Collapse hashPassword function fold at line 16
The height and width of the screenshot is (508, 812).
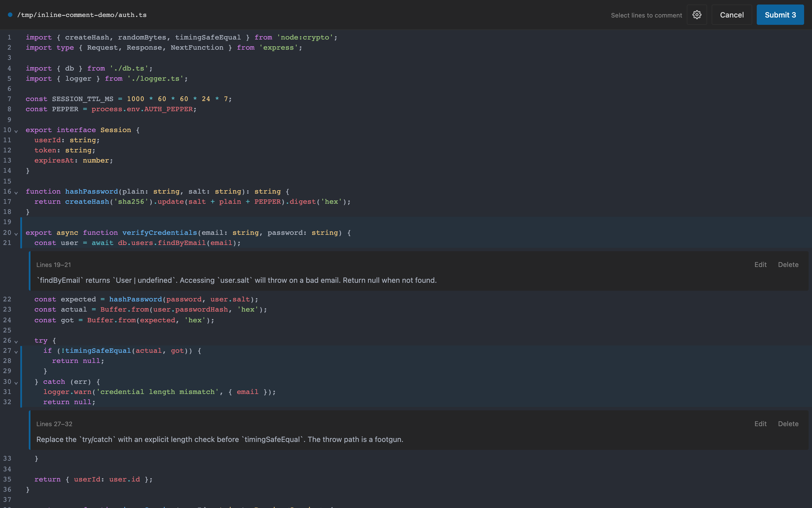click(x=16, y=192)
